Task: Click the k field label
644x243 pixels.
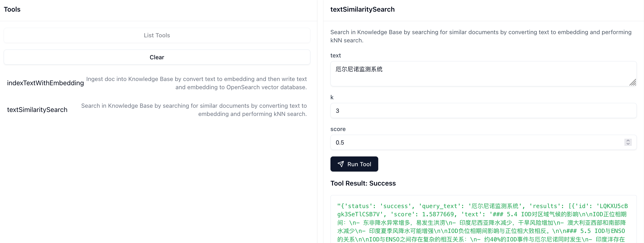Action: [x=332, y=97]
